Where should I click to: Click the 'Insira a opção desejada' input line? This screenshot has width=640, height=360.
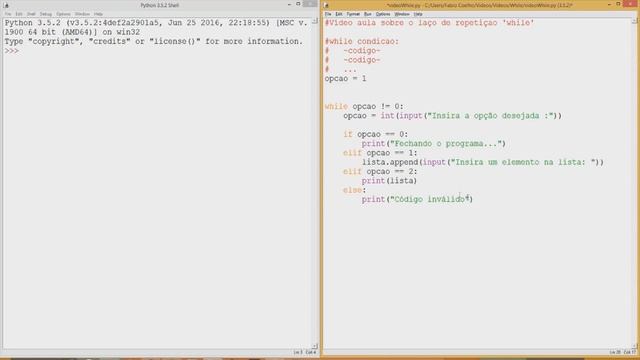[452, 116]
